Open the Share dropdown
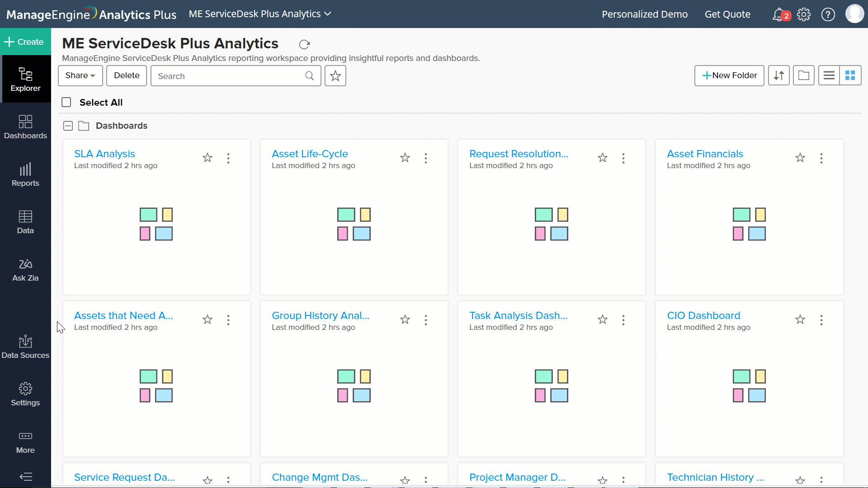Viewport: 868px width, 488px height. click(80, 75)
